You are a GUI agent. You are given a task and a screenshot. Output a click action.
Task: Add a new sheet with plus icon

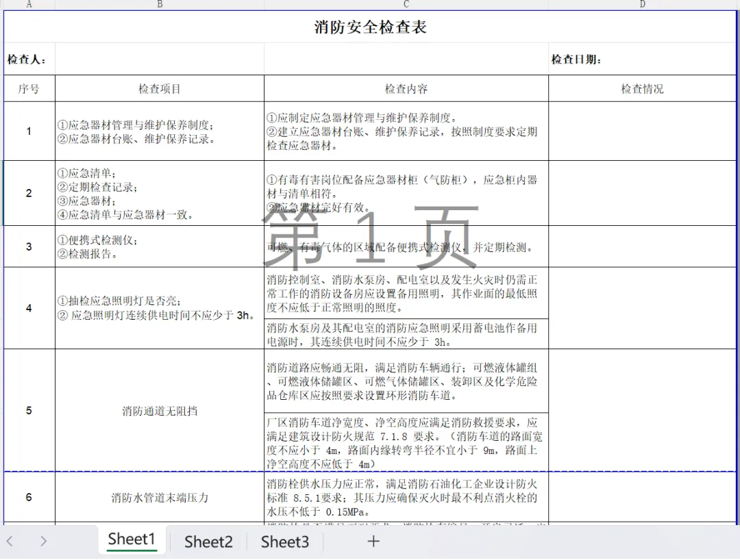(x=373, y=541)
